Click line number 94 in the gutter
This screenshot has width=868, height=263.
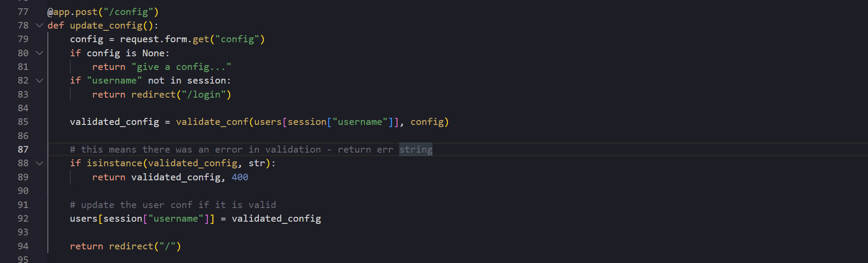tap(23, 246)
